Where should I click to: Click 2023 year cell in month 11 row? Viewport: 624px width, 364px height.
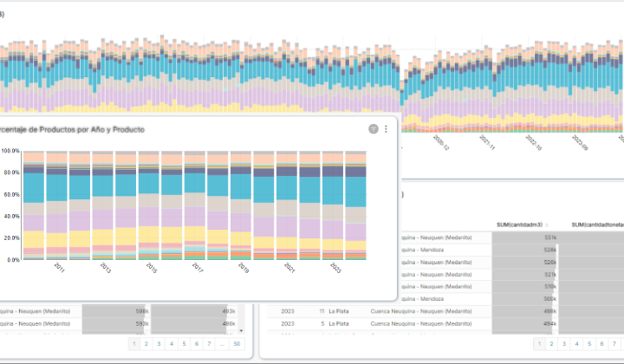click(288, 311)
